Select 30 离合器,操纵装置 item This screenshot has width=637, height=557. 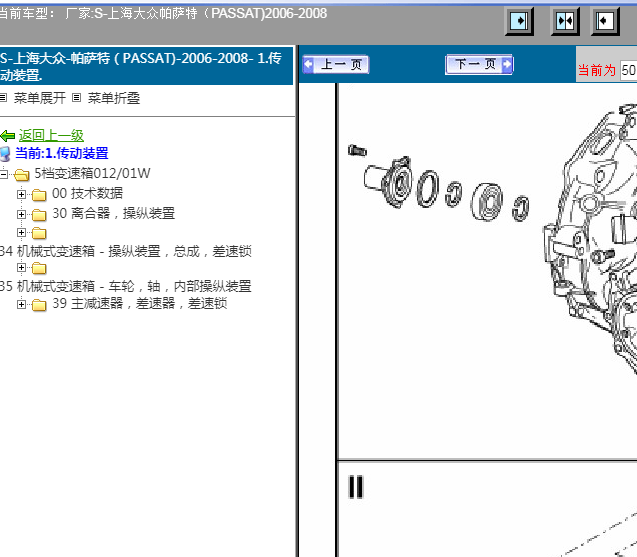[x=113, y=213]
